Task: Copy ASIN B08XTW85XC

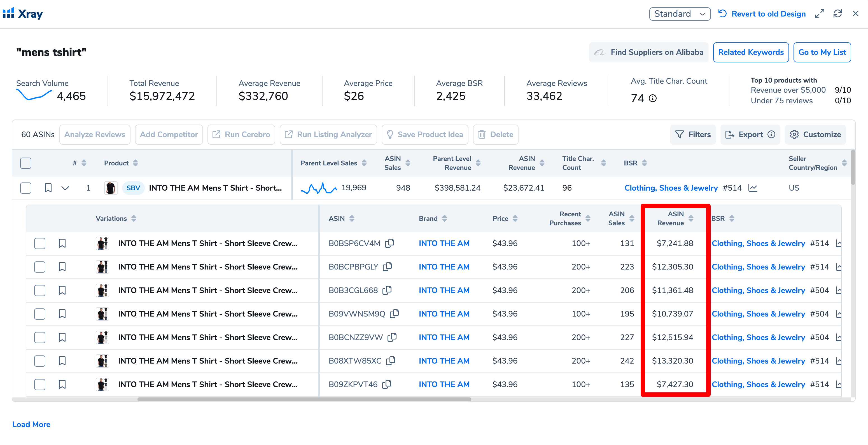Action: 391,361
